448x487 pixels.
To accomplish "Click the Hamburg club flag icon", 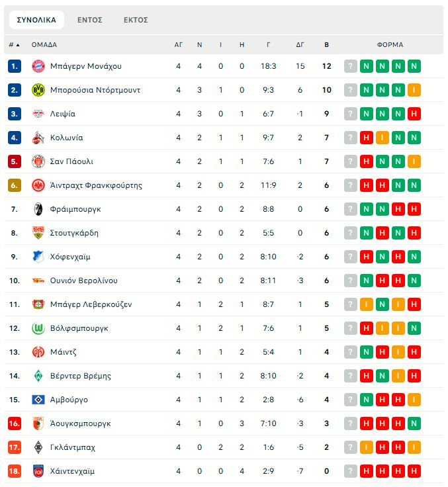I will pos(38,400).
